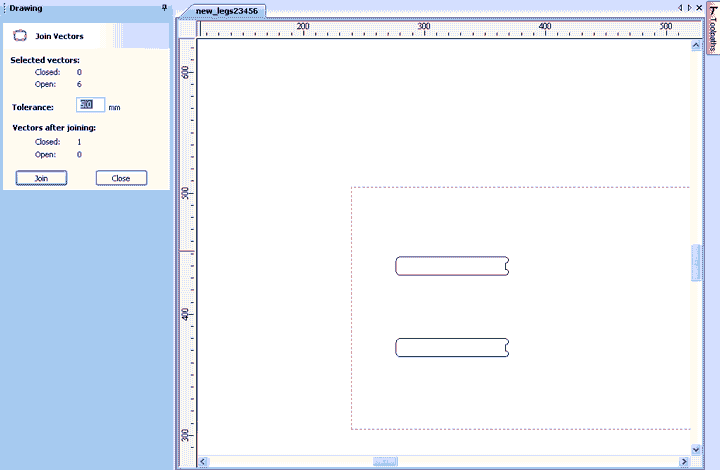
Task: Click the horizontal scrollbar left arrow
Action: click(x=203, y=461)
